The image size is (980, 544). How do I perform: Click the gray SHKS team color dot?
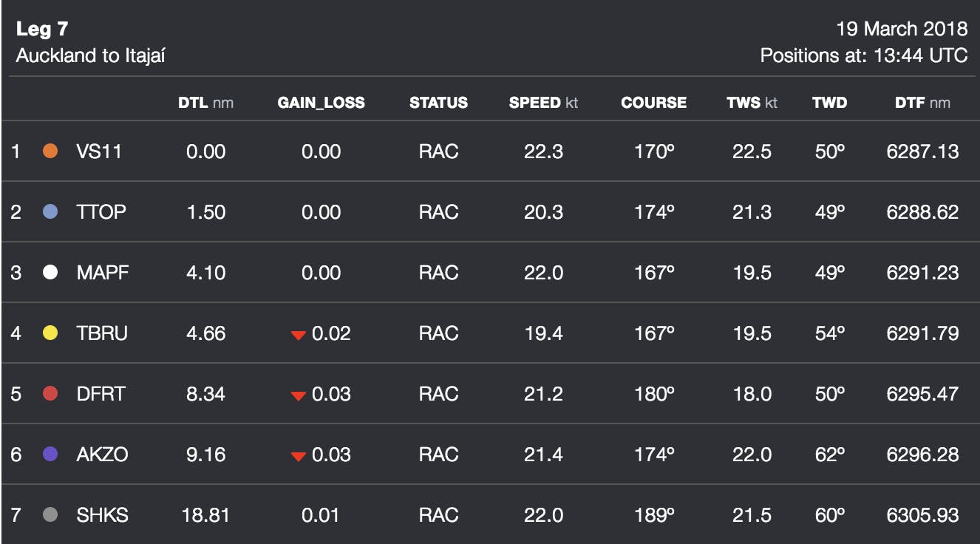tap(51, 515)
